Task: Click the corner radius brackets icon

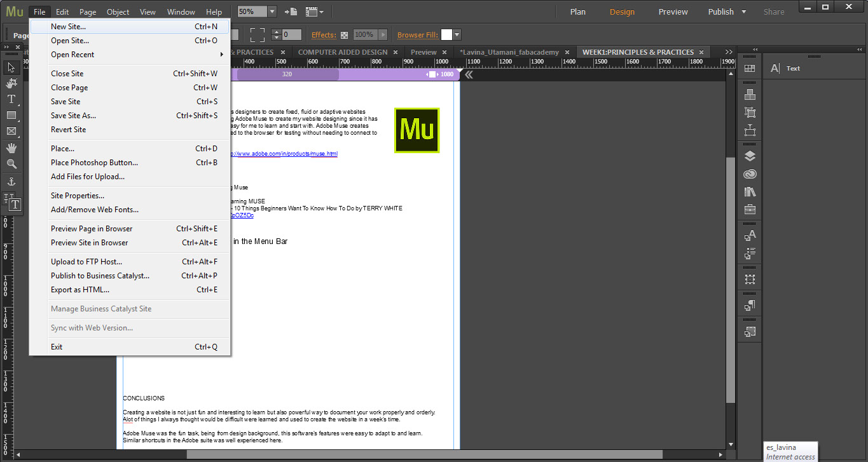Action: 257,34
